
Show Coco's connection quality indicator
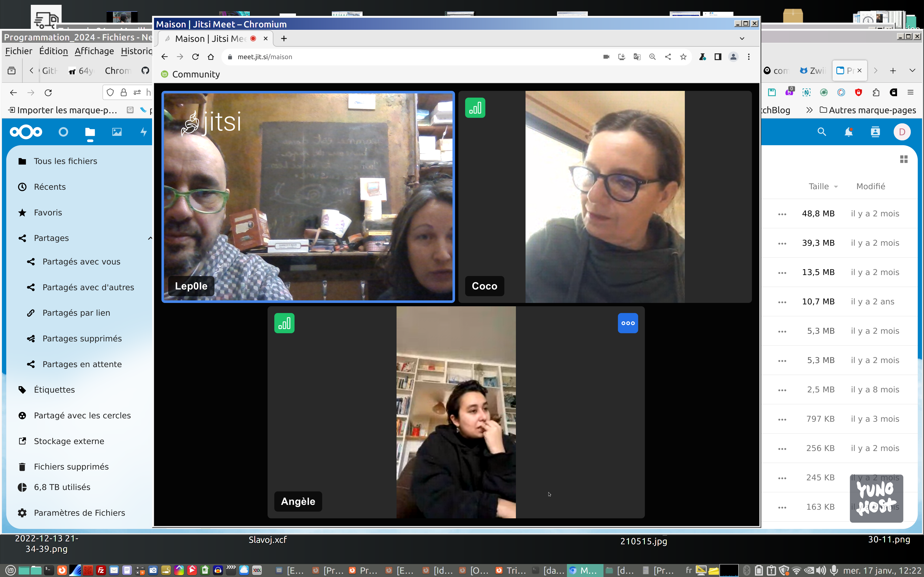[475, 108]
